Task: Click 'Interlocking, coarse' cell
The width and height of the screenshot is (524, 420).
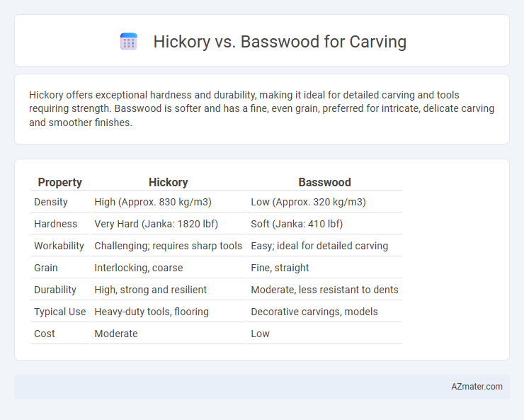Action: 168,268
